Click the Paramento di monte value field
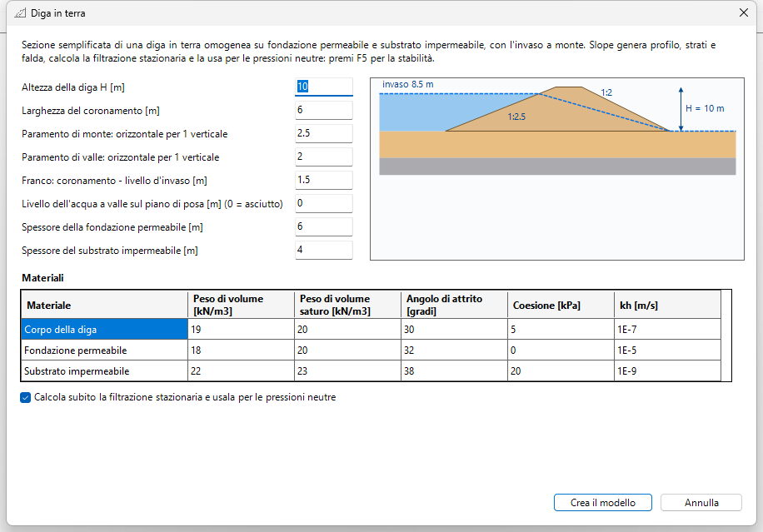Image resolution: width=763 pixels, height=532 pixels. click(x=323, y=133)
